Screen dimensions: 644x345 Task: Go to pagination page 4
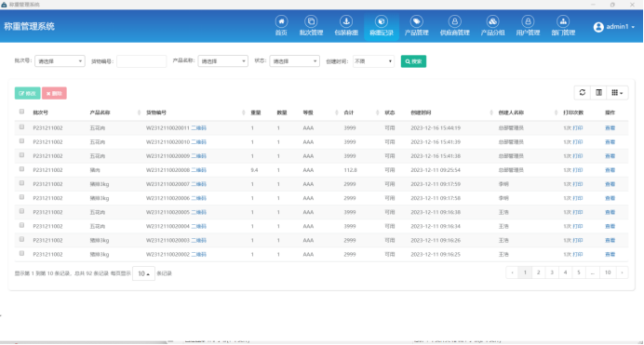(566, 272)
